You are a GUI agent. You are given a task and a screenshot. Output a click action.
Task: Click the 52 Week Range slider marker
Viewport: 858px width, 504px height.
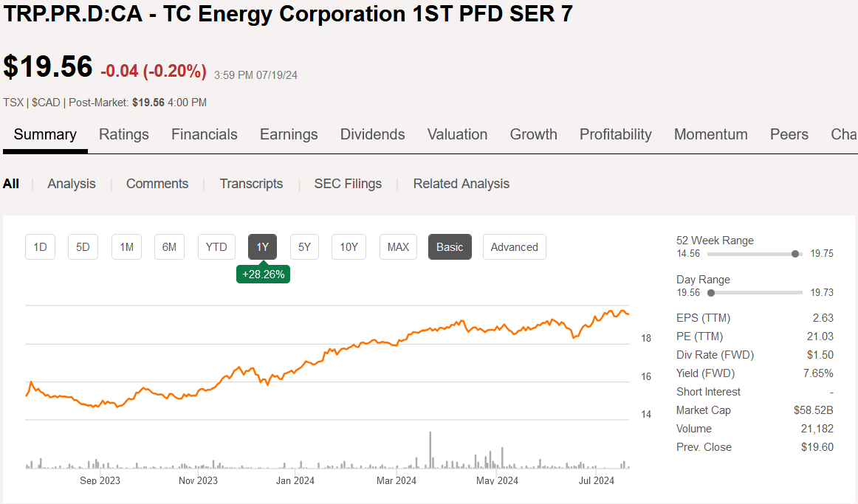point(795,253)
